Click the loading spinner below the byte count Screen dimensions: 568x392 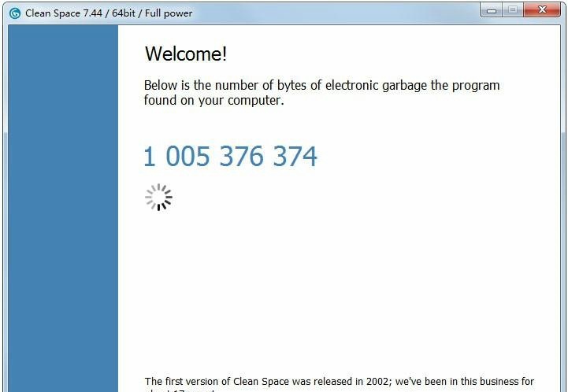point(158,198)
